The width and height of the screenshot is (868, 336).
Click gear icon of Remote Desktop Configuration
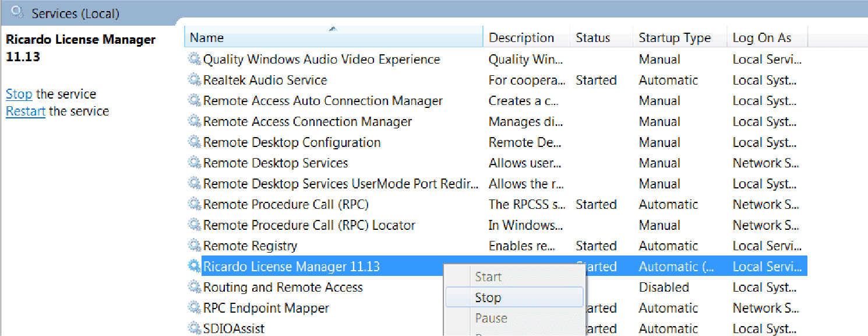(194, 142)
